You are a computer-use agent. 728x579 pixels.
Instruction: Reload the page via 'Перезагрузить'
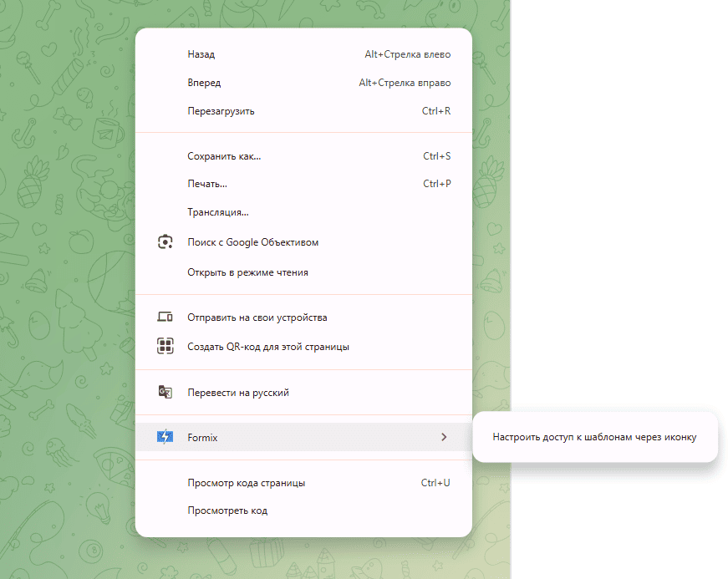(x=221, y=111)
